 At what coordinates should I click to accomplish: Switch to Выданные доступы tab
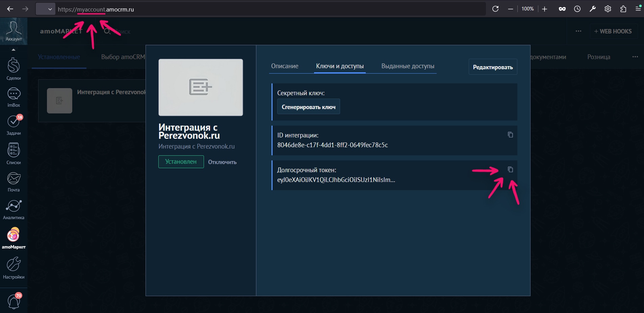click(x=408, y=66)
